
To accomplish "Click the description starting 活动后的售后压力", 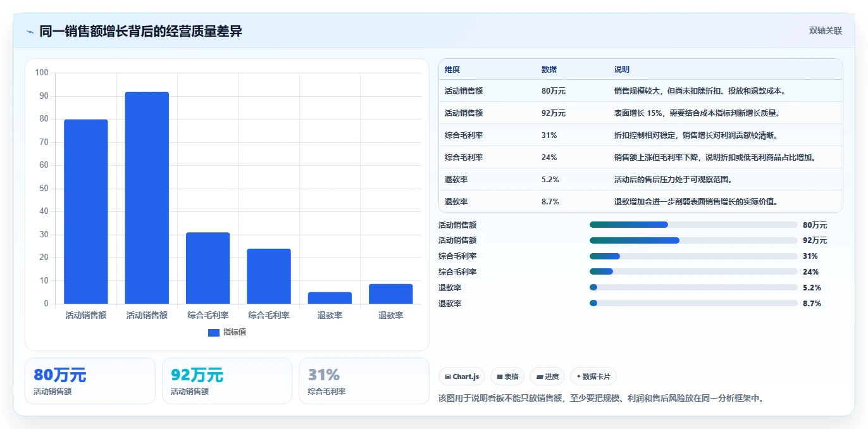I will pos(673,180).
